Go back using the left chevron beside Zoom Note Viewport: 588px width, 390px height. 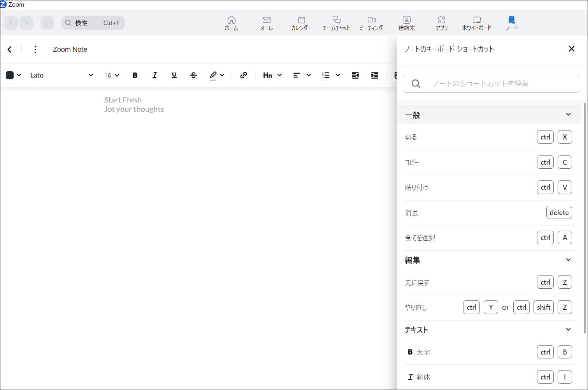10,49
